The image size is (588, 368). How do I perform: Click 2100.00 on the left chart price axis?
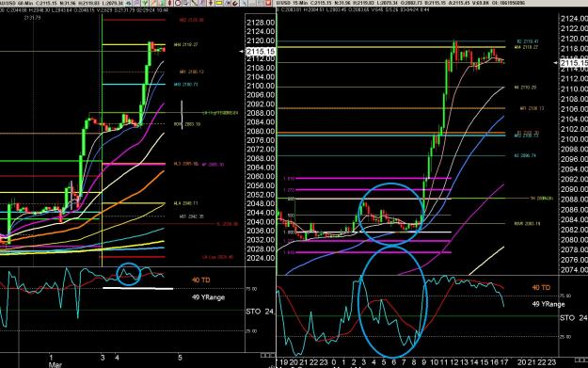(x=261, y=86)
